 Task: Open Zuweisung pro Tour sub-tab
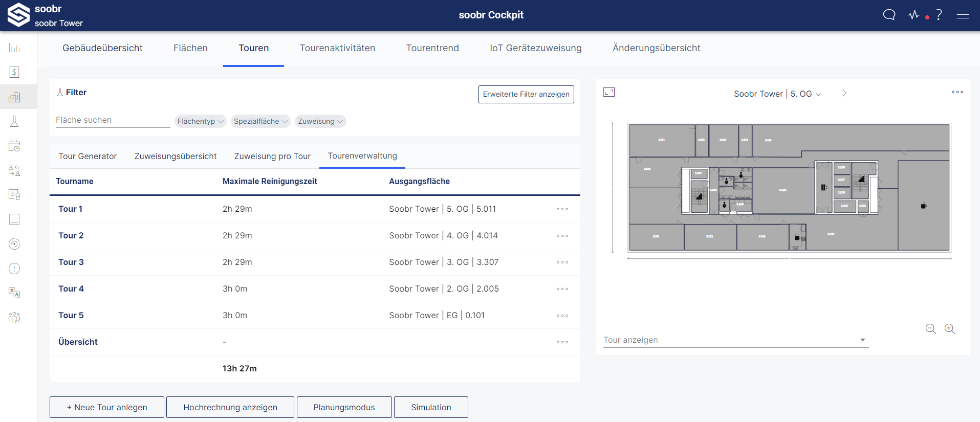coord(272,156)
